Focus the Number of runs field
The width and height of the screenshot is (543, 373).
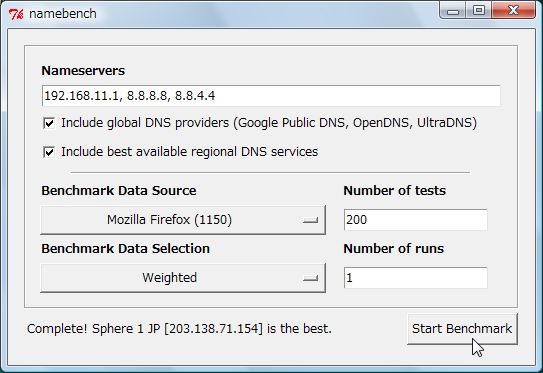[416, 278]
